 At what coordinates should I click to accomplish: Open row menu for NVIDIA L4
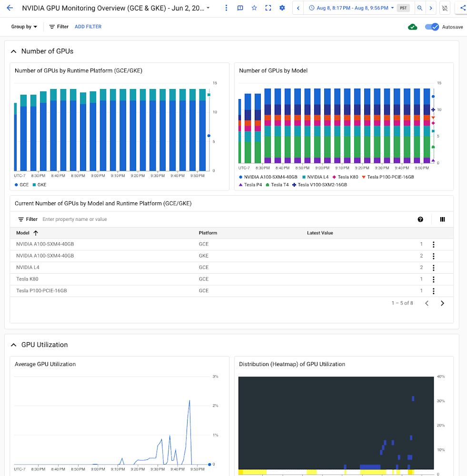pos(433,268)
